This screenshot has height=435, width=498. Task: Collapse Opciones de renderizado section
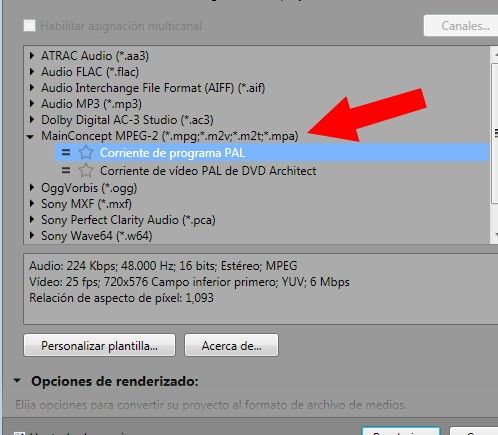click(x=17, y=380)
